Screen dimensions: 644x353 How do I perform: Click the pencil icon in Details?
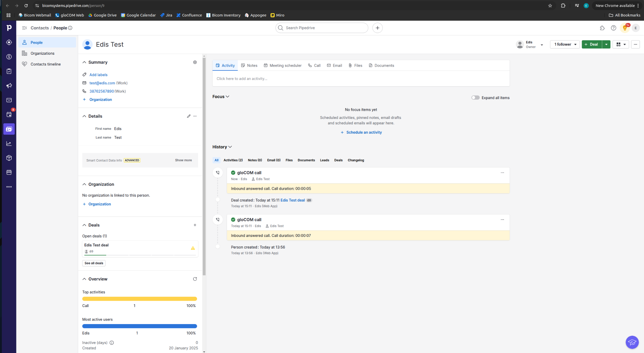click(x=189, y=116)
